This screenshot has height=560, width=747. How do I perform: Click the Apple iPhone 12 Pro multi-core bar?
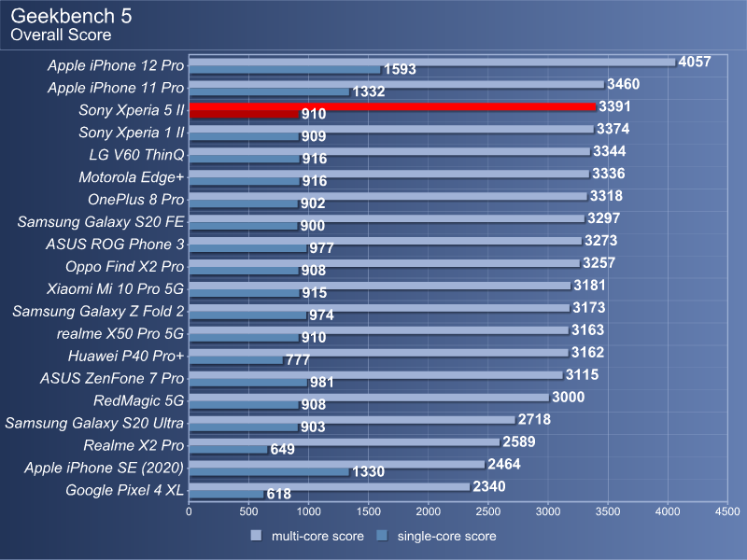[432, 62]
